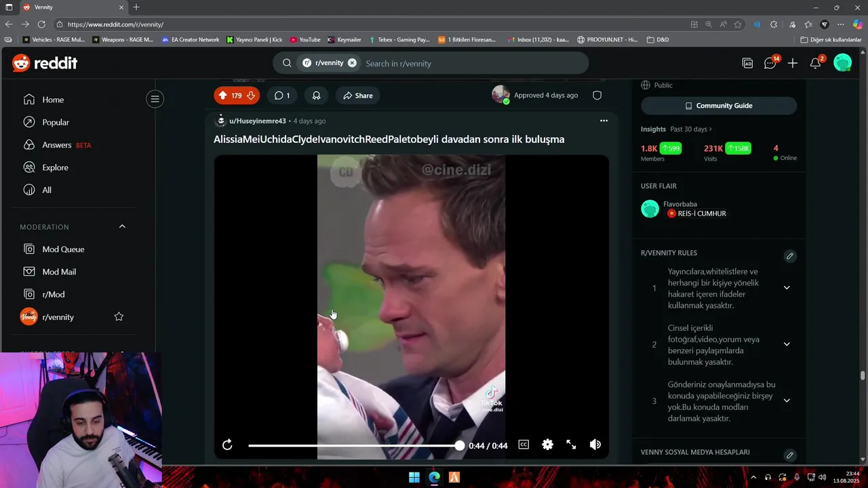This screenshot has width=868, height=488.
Task: Upvote the post with 179 points
Action: [222, 96]
